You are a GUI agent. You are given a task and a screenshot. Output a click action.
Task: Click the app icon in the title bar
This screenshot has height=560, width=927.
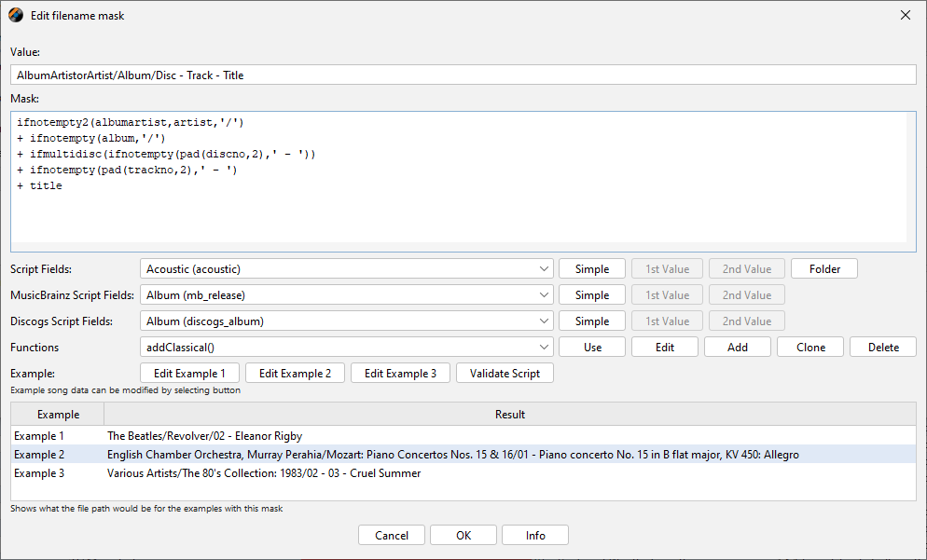click(x=16, y=15)
